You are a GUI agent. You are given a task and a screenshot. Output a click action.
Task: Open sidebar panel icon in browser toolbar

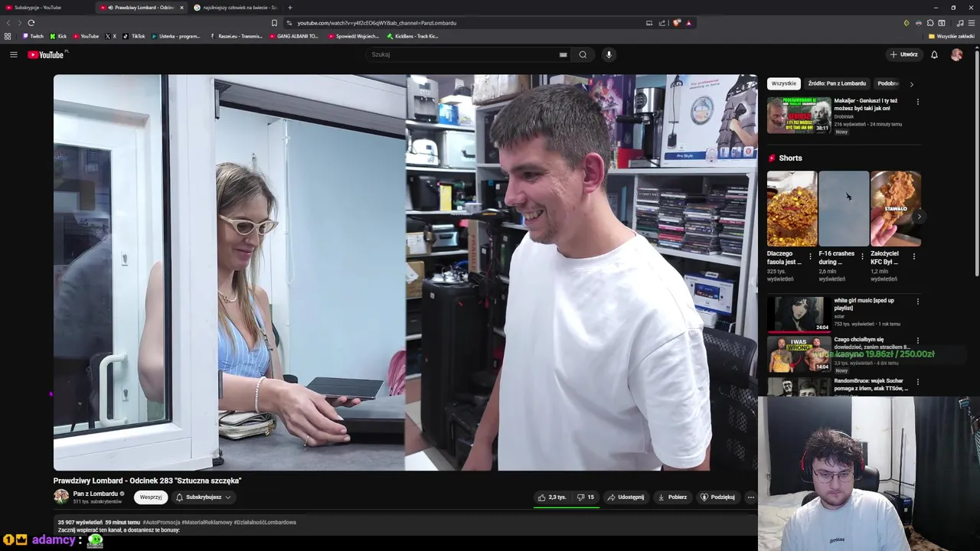click(x=942, y=23)
